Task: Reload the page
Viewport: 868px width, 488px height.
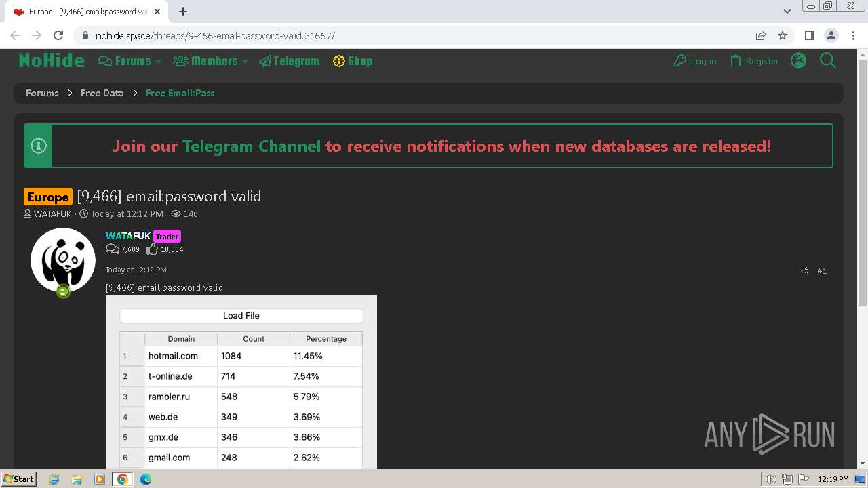Action: (x=58, y=35)
